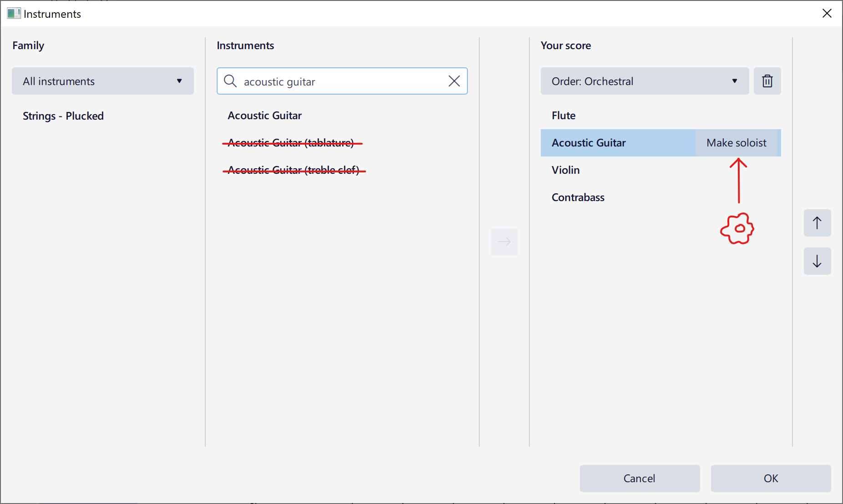The image size is (843, 504).
Task: Select Acoustic Guitar (tablature) option
Action: (x=291, y=142)
